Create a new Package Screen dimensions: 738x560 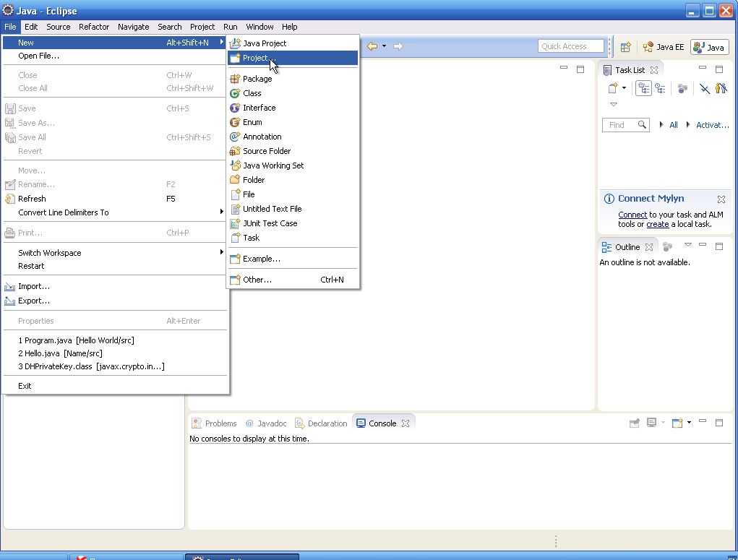292,79
